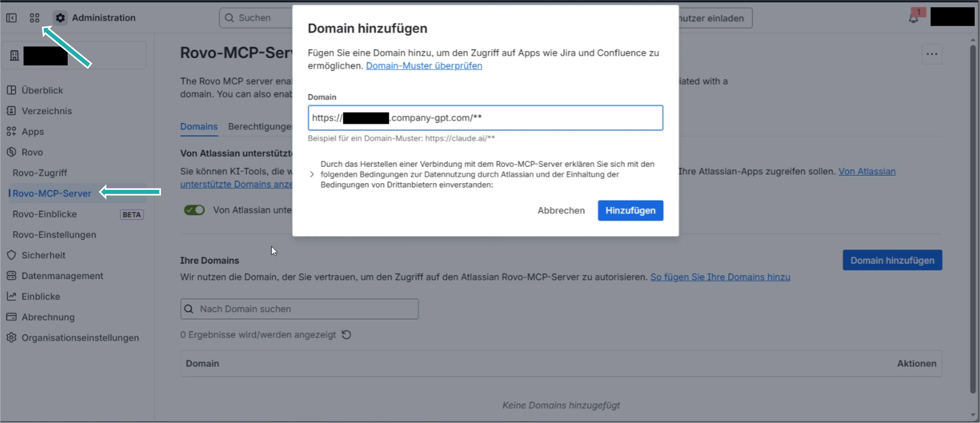Click the Verzeichnis directory icon
980x423 pixels.
coord(11,111)
